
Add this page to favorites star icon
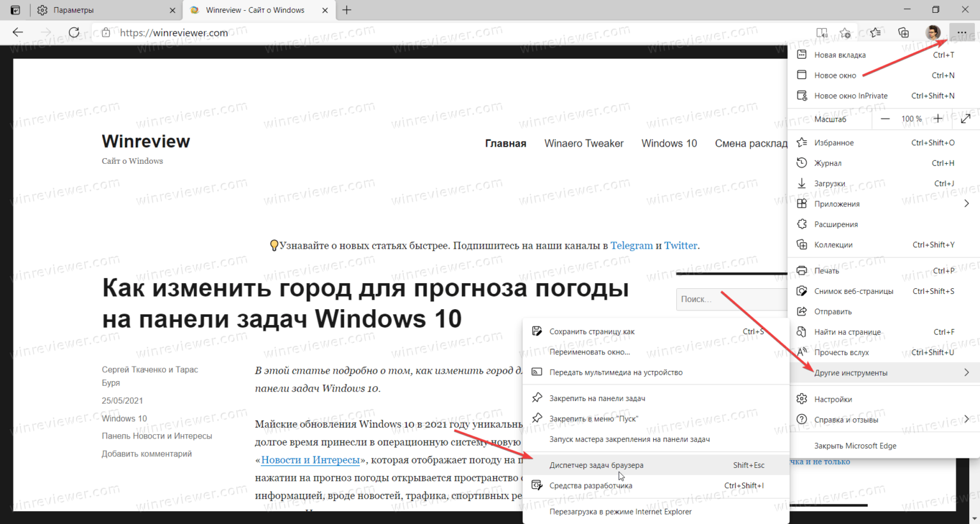tap(845, 33)
